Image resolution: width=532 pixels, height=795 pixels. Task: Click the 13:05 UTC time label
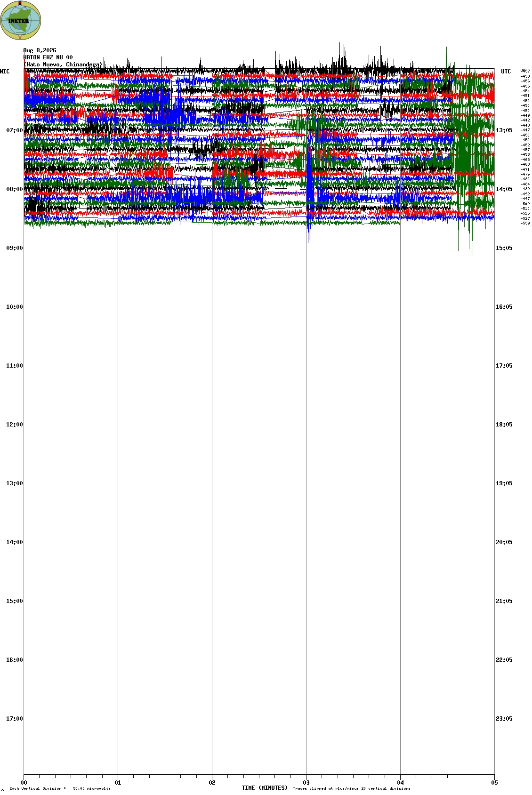pos(504,130)
